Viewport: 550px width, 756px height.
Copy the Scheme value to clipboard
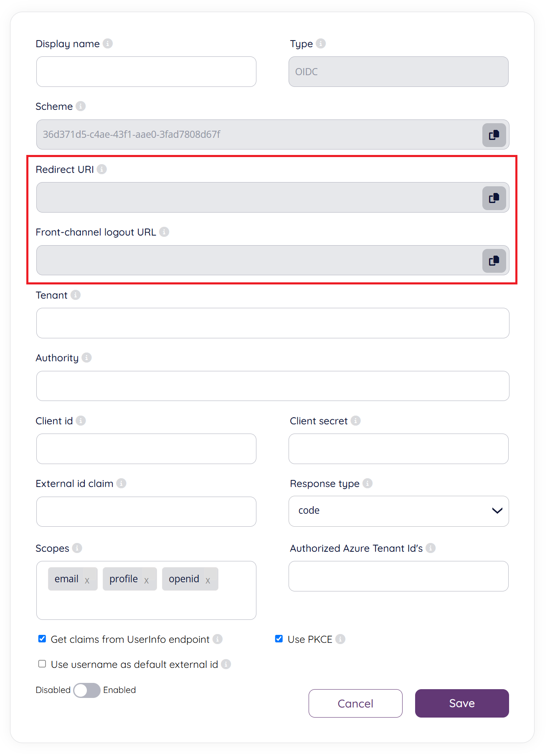494,135
